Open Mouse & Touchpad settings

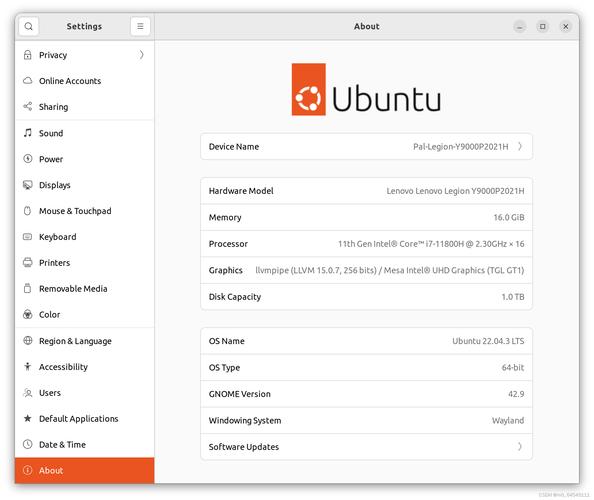click(x=84, y=211)
